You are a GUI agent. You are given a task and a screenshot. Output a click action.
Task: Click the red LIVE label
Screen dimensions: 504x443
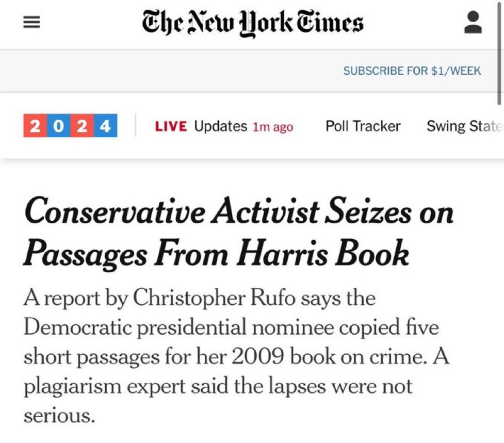click(x=171, y=126)
